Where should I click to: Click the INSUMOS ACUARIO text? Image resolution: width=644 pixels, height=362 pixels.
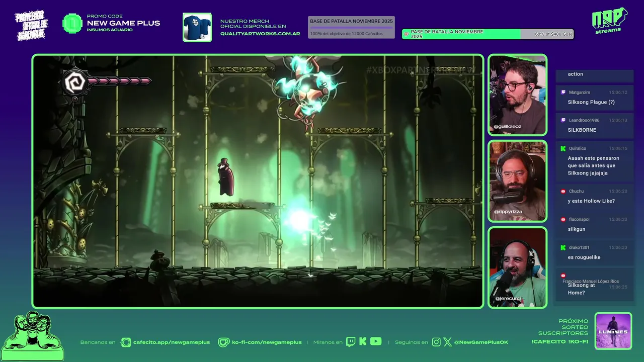point(110,30)
